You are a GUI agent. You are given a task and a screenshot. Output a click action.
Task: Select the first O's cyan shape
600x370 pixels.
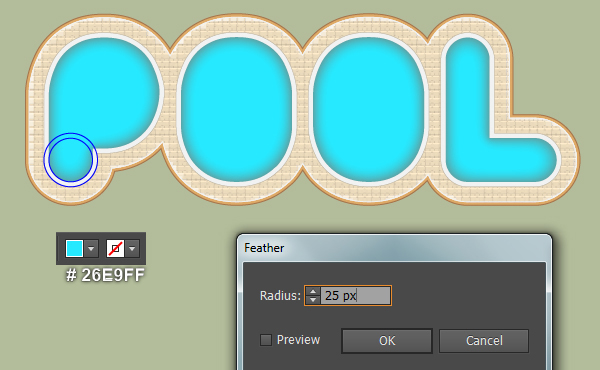[x=236, y=109]
